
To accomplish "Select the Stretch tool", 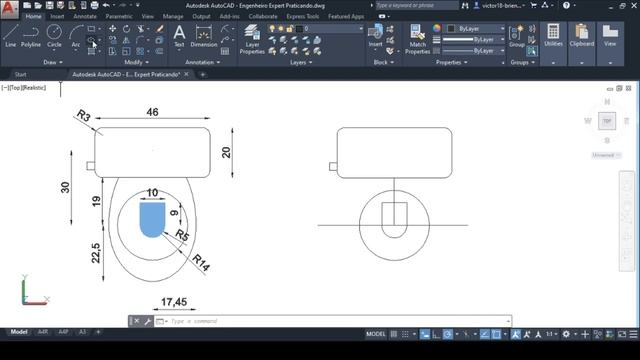I will pyautogui.click(x=112, y=51).
